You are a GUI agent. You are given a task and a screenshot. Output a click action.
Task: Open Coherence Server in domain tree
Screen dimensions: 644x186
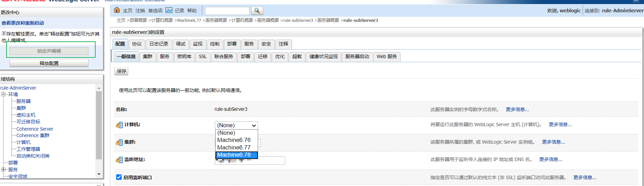35,129
